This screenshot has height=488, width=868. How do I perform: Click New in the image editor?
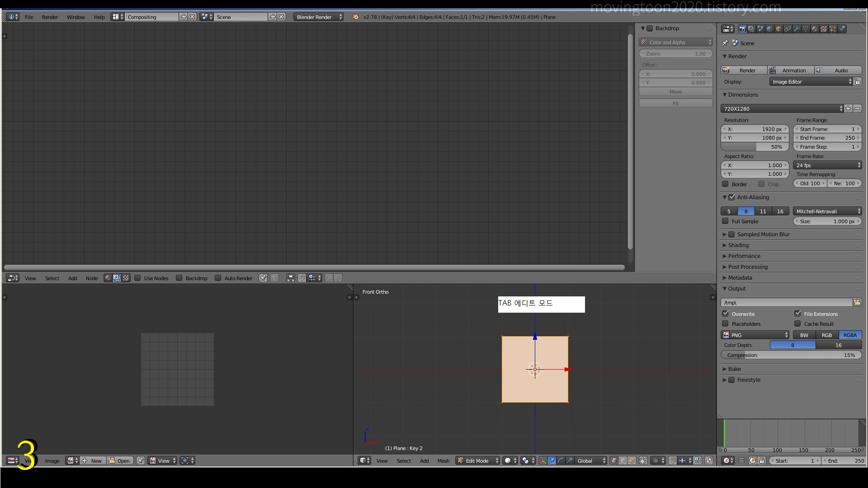coord(93,460)
